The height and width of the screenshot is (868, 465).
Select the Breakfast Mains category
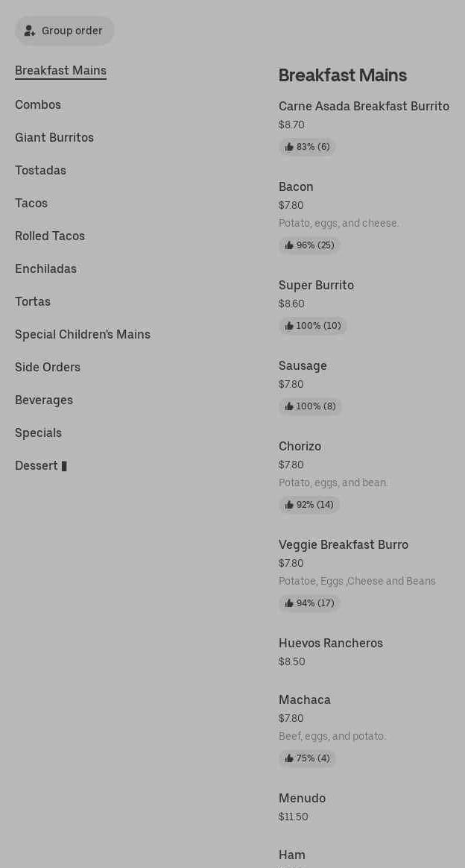(60, 71)
